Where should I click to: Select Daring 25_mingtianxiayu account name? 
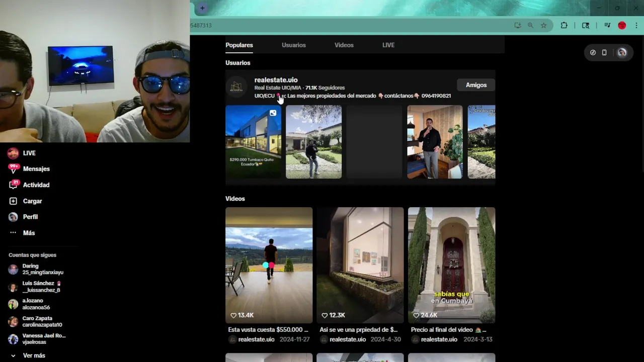point(43,269)
